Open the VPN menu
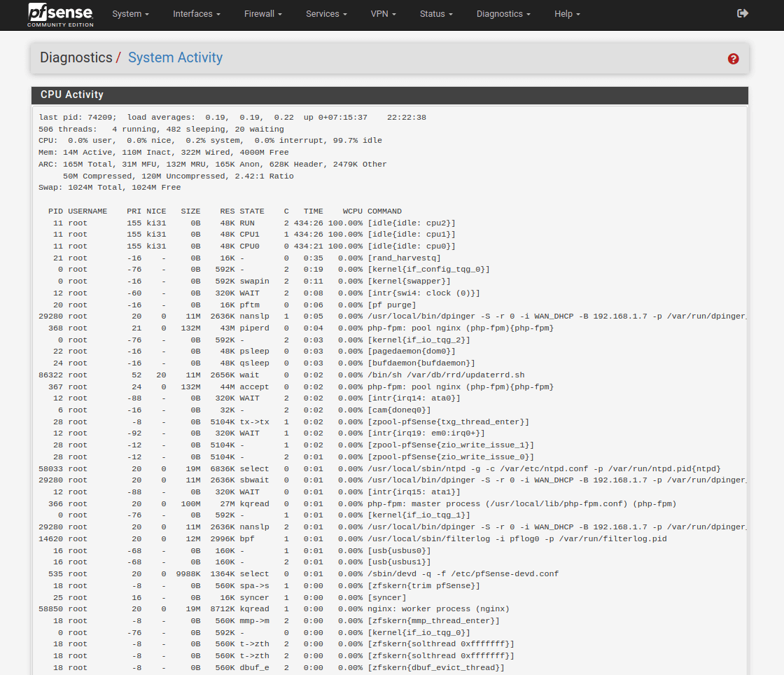Image resolution: width=784 pixels, height=675 pixels. 383,14
